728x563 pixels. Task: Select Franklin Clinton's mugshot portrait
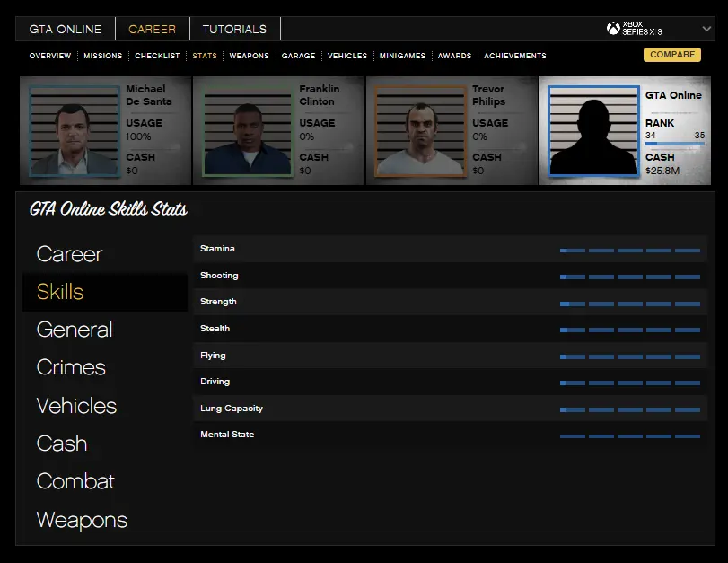[x=248, y=130]
